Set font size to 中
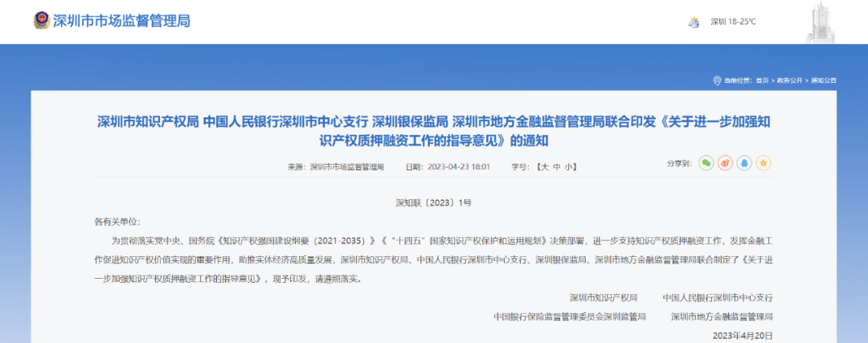868x343 pixels. click(557, 166)
